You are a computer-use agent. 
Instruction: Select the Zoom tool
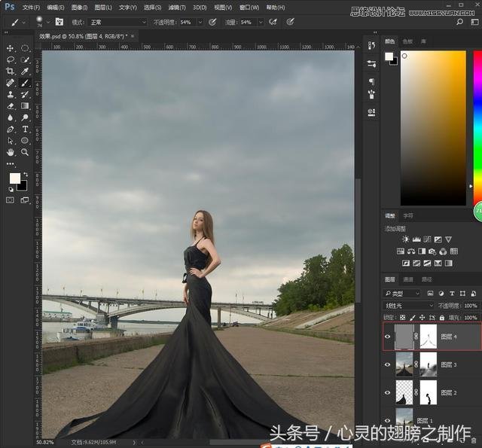click(25, 152)
